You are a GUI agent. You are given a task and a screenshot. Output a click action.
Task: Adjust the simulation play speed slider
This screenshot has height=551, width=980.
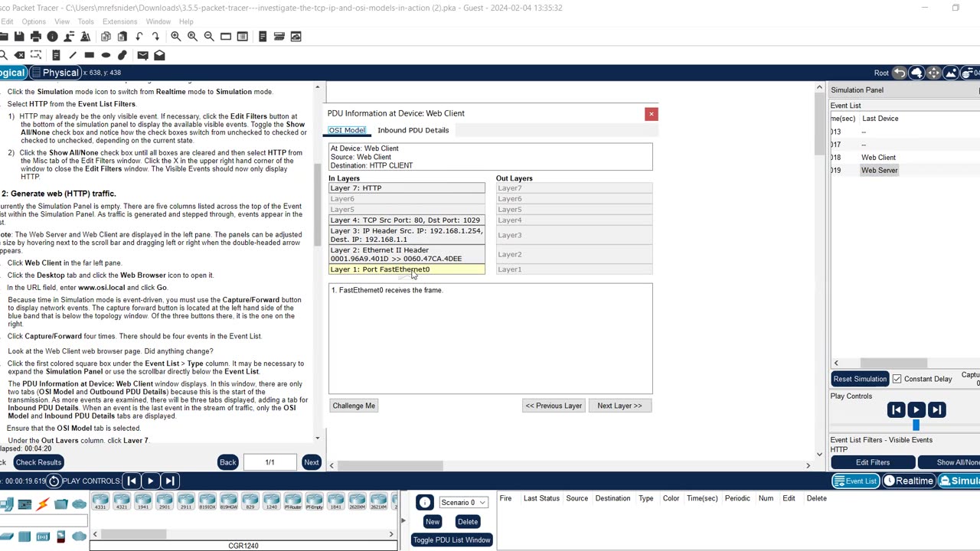[x=916, y=425]
